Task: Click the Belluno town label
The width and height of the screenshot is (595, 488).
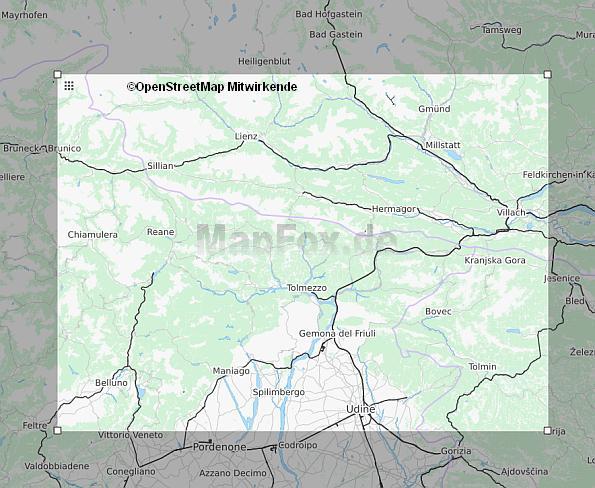Action: point(111,383)
